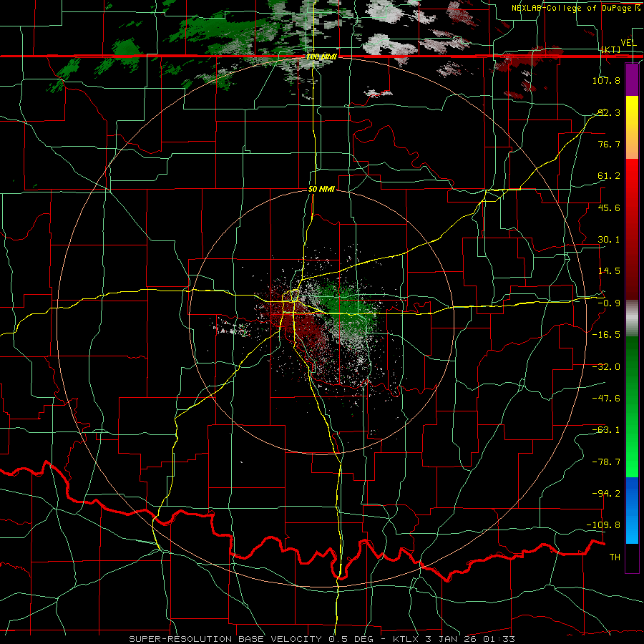Click the 76.7 velocity scale value

point(608,144)
